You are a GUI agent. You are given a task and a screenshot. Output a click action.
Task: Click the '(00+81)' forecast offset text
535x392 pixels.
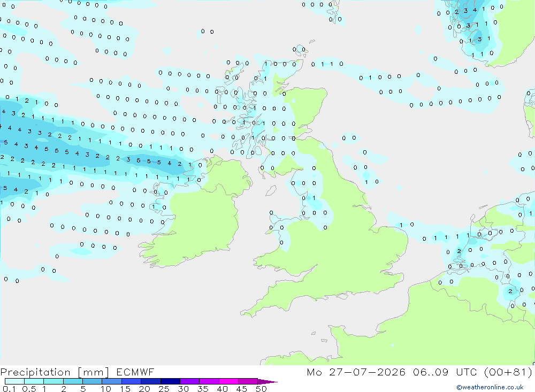[x=508, y=372]
